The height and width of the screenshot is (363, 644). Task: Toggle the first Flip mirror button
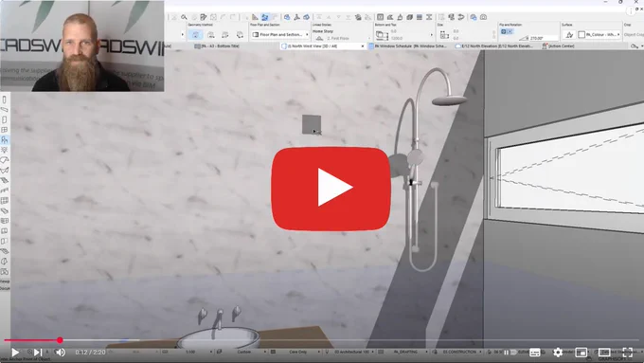coord(504,31)
